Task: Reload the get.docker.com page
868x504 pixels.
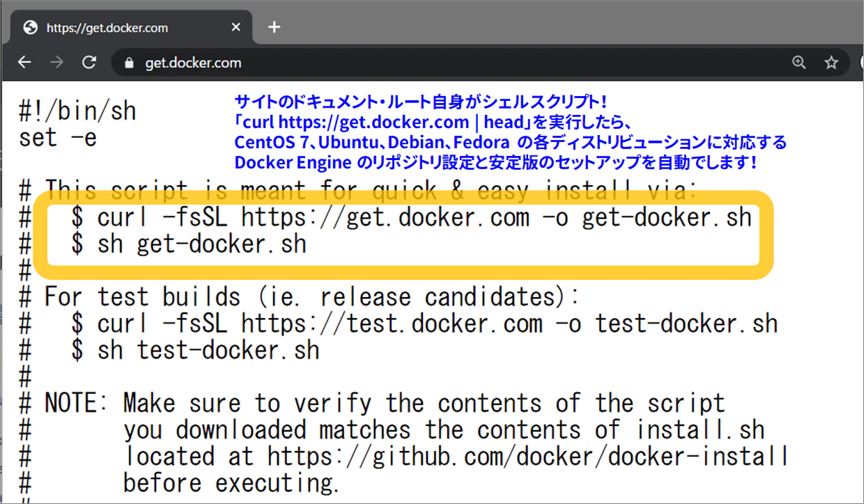Action: pos(88,63)
